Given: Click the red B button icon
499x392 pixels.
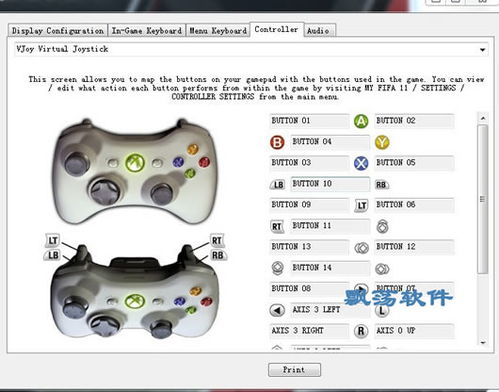Looking at the screenshot, I should [277, 142].
